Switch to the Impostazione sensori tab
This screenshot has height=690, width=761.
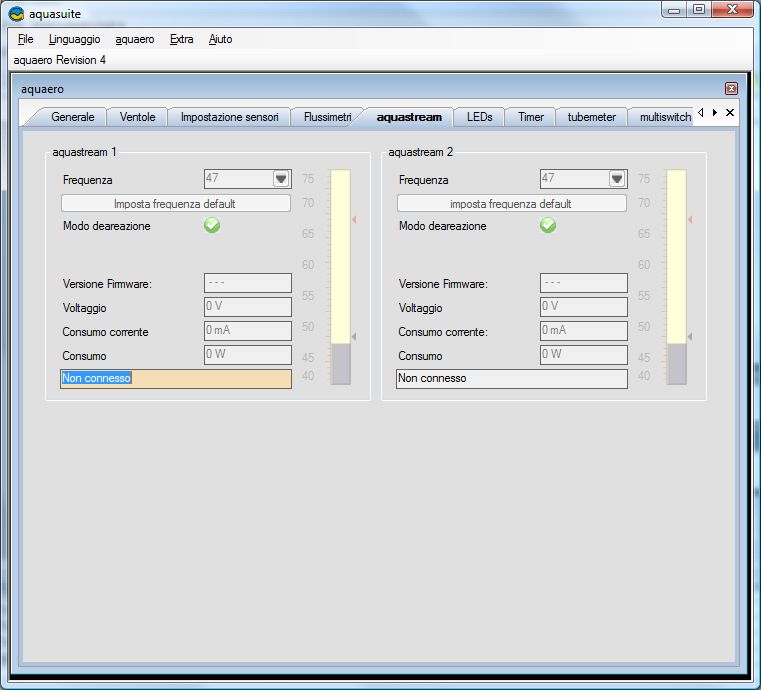pyautogui.click(x=230, y=117)
